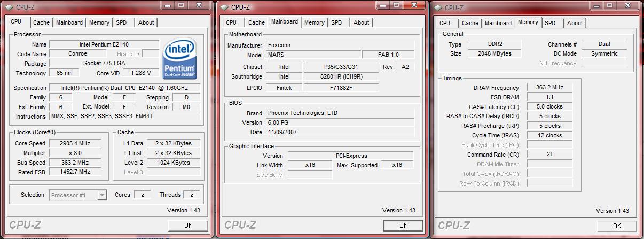Click OK in the middle CPU-Z window
This screenshot has height=239, width=644.
point(403,226)
